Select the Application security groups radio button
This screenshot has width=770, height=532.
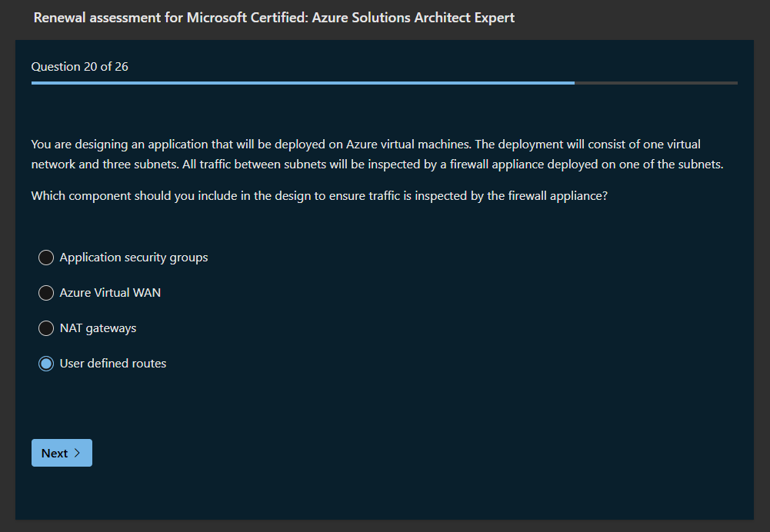[46, 258]
